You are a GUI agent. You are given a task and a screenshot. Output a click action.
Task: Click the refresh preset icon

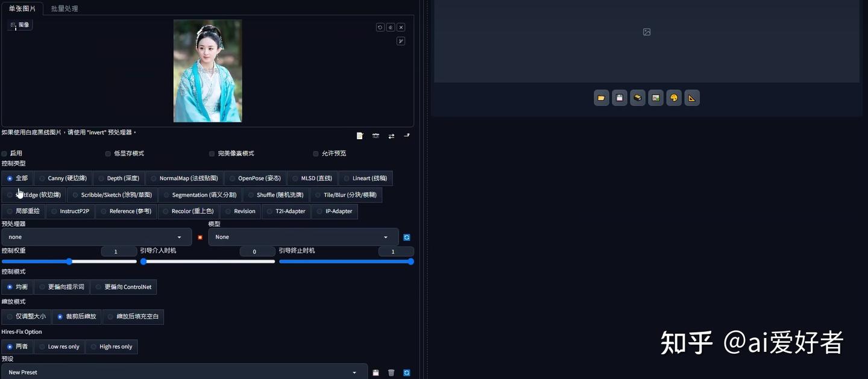(407, 373)
